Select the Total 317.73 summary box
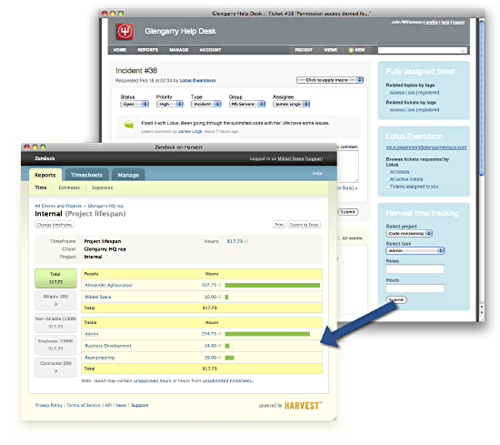500x445 pixels. (x=56, y=278)
